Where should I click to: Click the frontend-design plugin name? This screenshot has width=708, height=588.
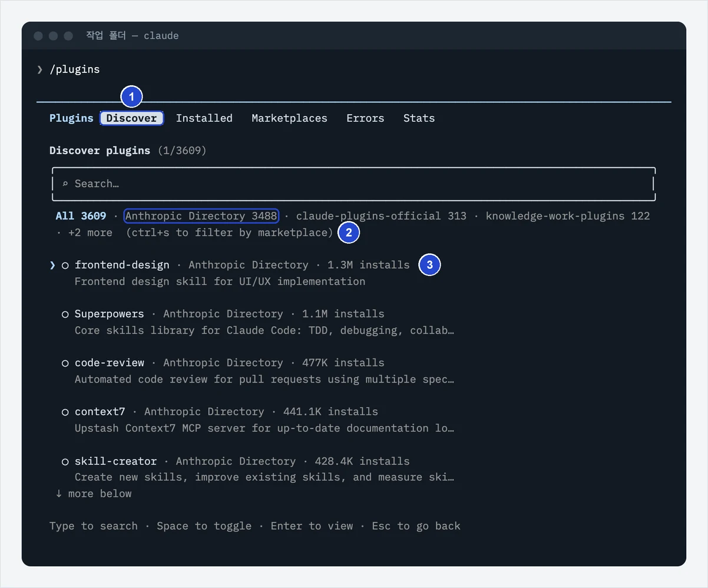(122, 265)
